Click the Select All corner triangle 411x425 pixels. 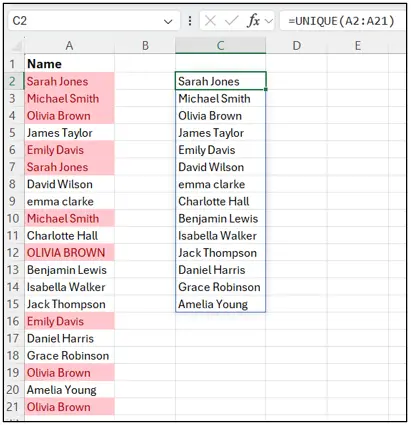click(16, 46)
